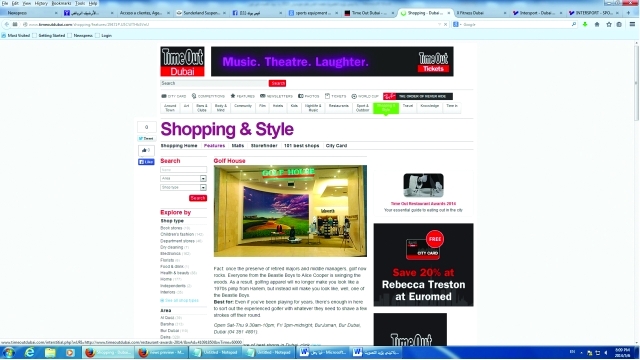Open Tickets icon link

(336, 96)
